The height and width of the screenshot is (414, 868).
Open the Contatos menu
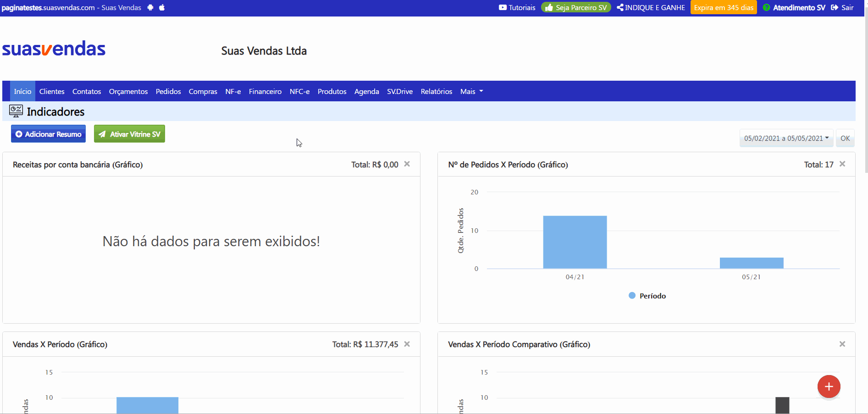pos(87,91)
